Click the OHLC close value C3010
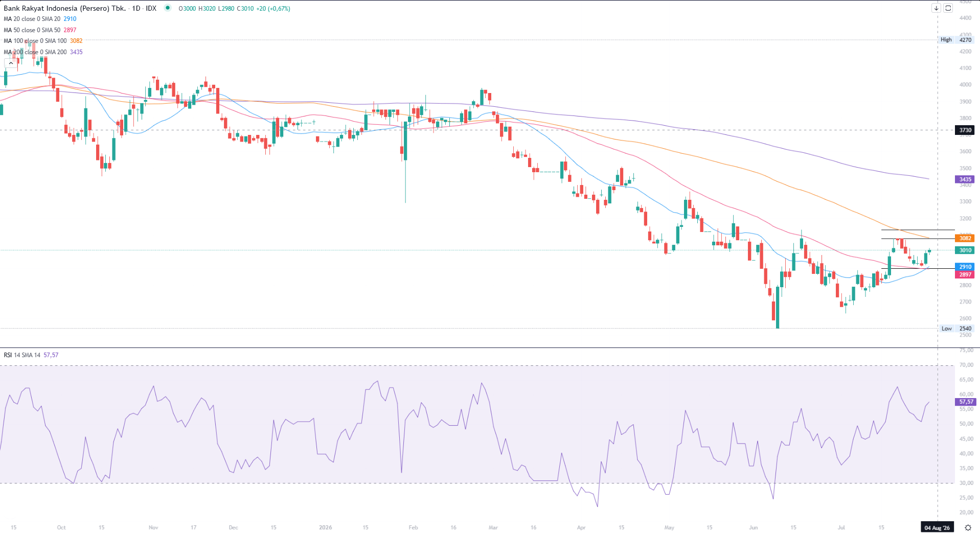This screenshot has width=980, height=534. [245, 9]
